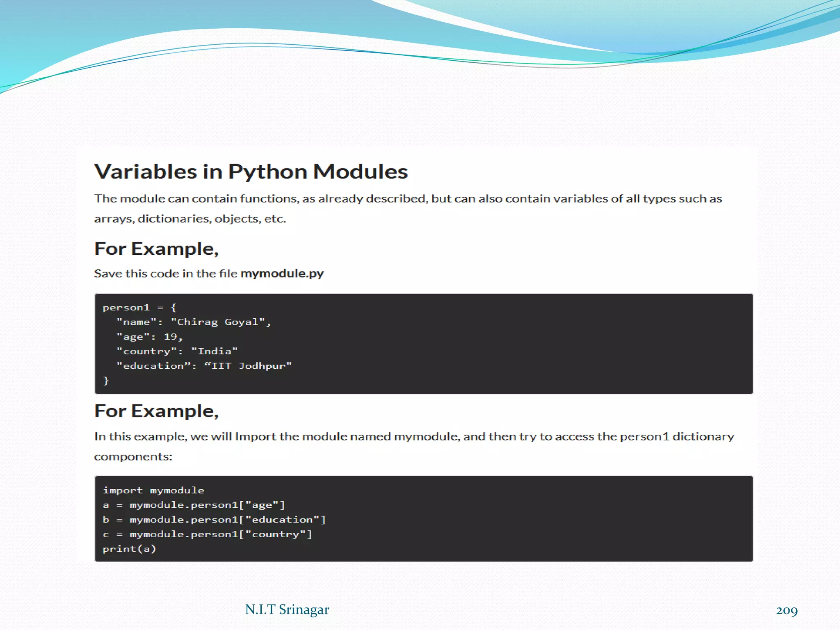The image size is (840, 630).
Task: Click the slide number 209
Action: [787, 610]
